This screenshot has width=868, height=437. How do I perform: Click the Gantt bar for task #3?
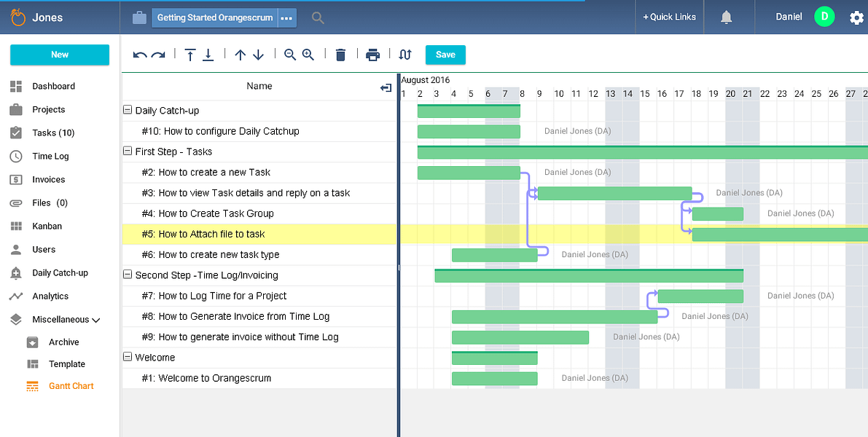[614, 193]
